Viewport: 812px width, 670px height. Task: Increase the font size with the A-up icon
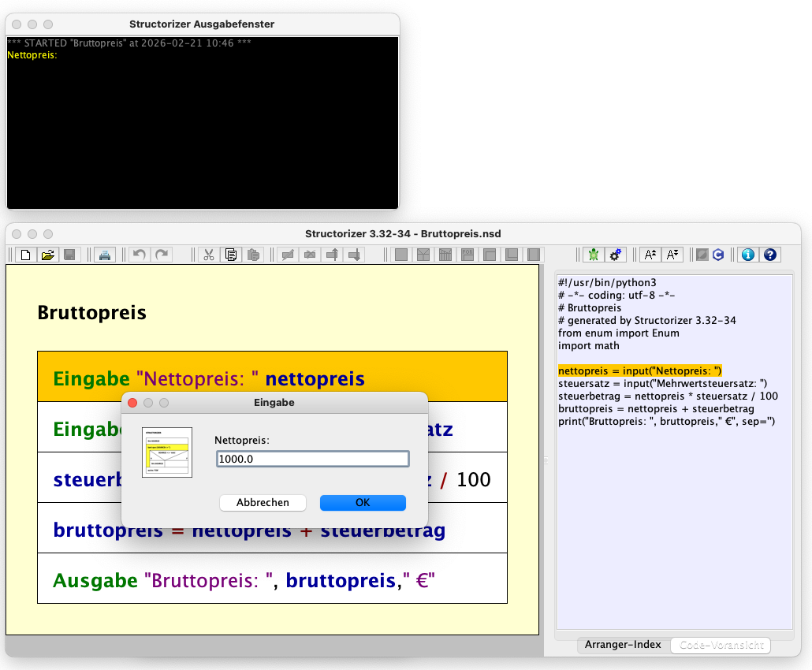(650, 255)
